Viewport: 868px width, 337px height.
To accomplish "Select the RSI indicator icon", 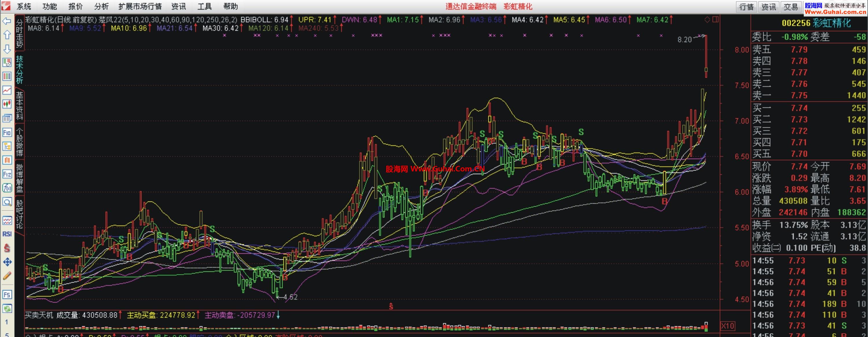I will (x=7, y=234).
